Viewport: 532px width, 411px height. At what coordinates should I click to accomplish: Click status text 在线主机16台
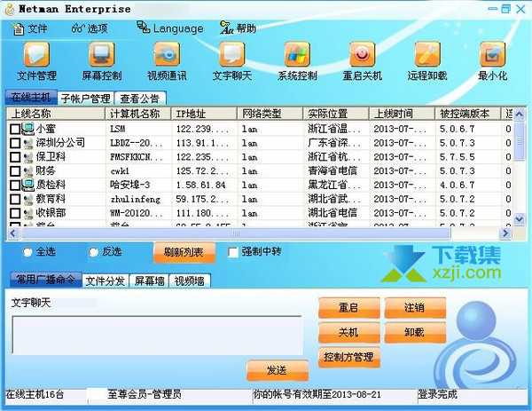[x=35, y=395]
